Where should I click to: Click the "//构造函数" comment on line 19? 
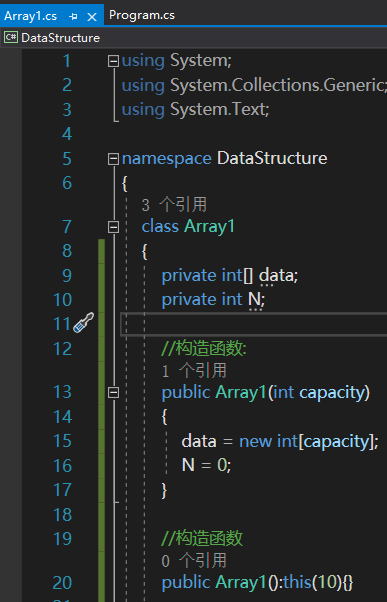pyautogui.click(x=202, y=539)
